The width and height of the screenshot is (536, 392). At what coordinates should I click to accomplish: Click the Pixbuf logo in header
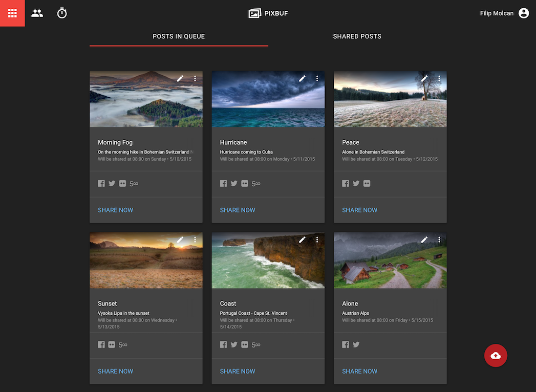268,13
